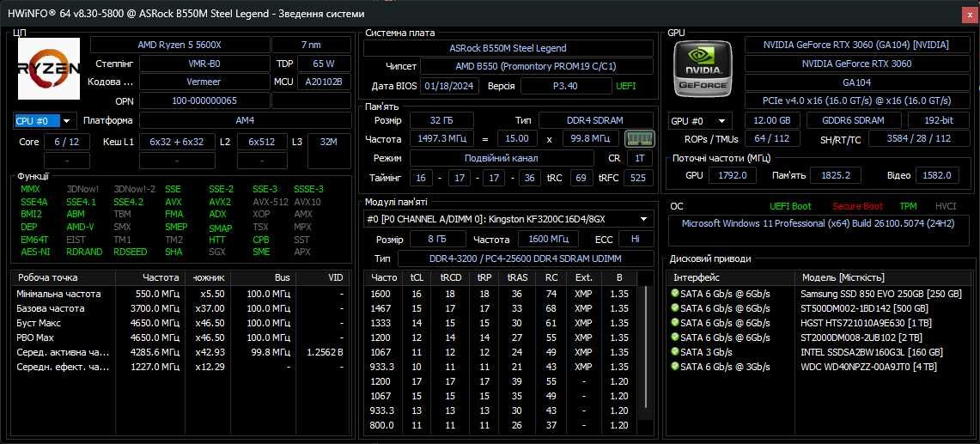Click the 192-bit bus width field
The height and width of the screenshot is (444, 980).
tap(938, 120)
